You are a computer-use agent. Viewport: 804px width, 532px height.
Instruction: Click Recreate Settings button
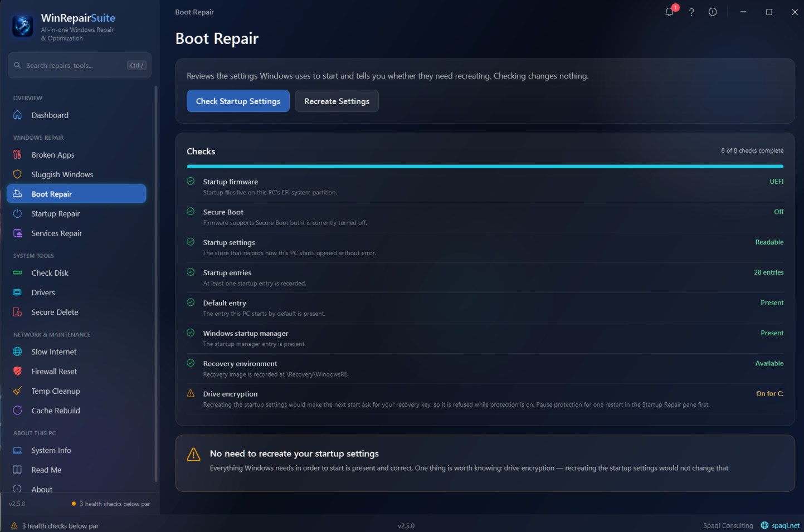point(337,101)
